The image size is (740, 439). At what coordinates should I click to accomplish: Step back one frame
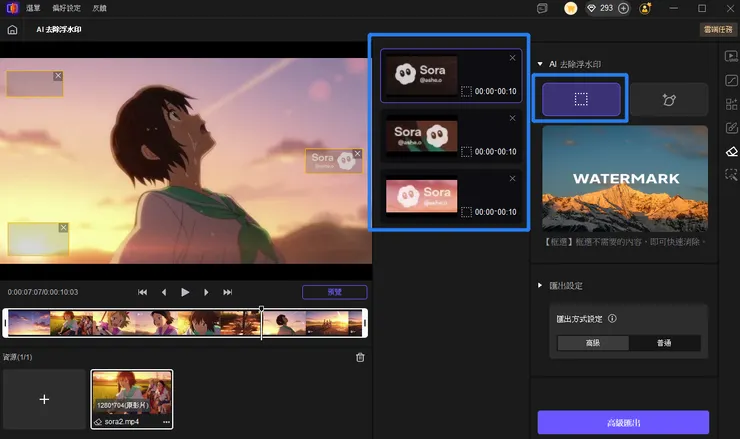coord(164,292)
